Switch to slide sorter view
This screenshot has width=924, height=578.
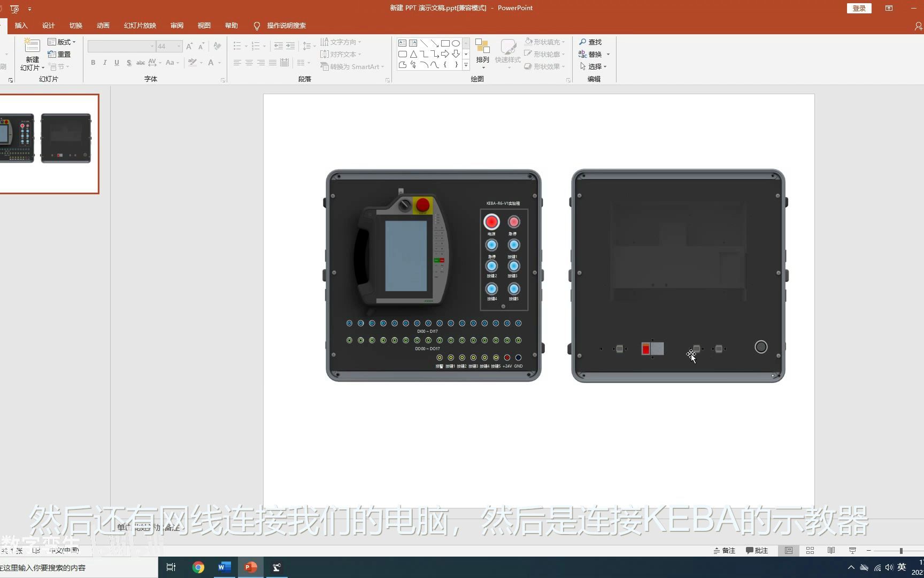810,551
